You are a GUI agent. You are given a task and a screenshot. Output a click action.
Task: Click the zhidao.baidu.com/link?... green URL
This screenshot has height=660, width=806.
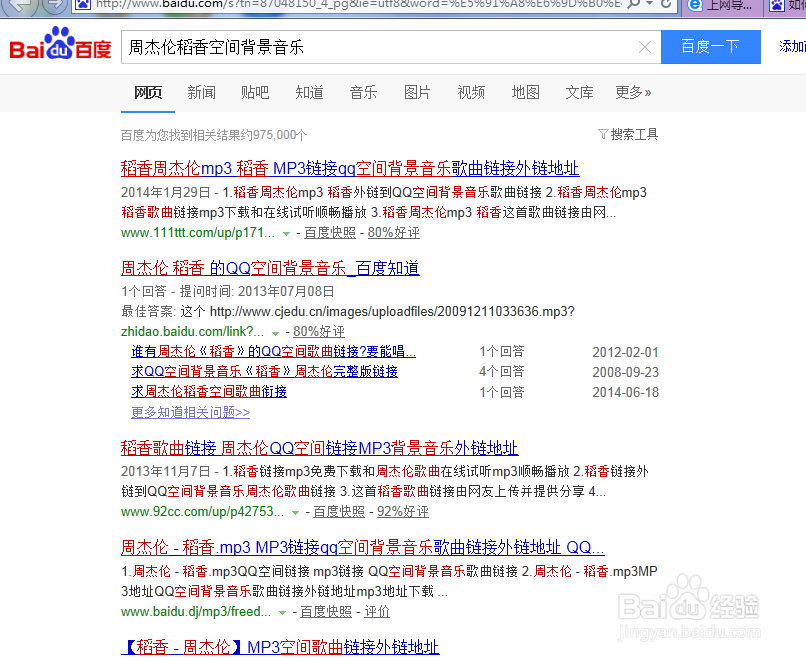[x=192, y=332]
